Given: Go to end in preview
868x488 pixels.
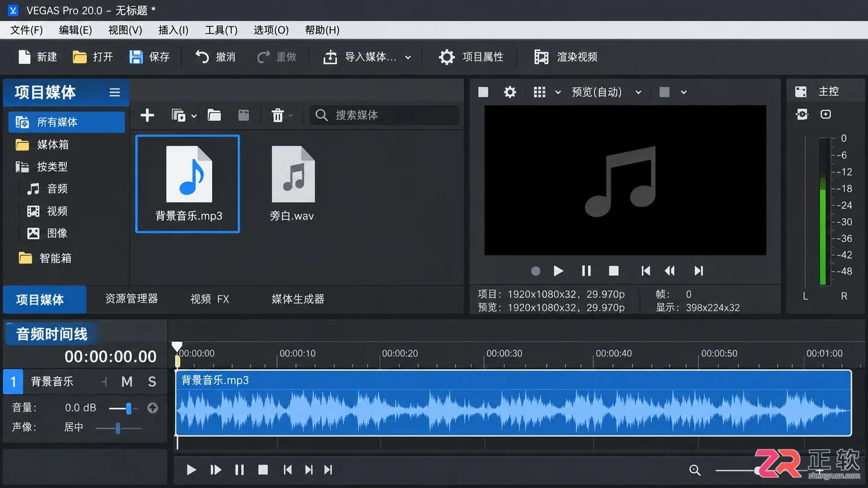Looking at the screenshot, I should (x=699, y=271).
